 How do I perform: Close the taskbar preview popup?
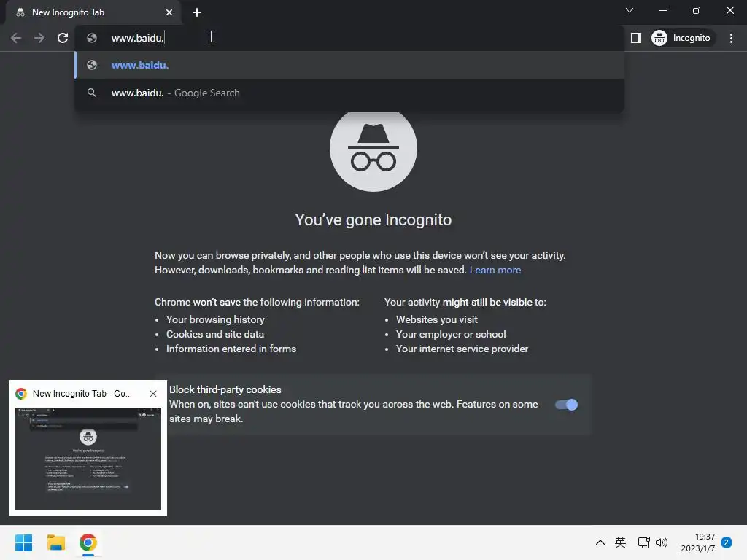[153, 394]
